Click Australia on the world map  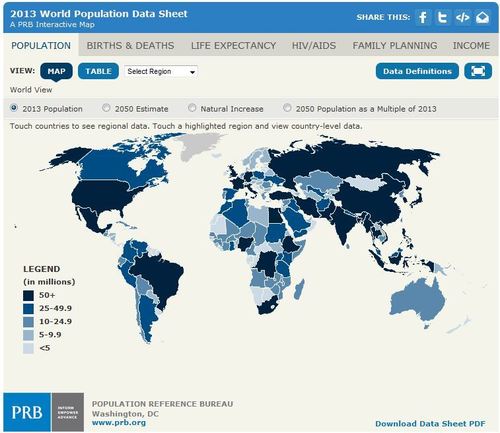tap(417, 303)
